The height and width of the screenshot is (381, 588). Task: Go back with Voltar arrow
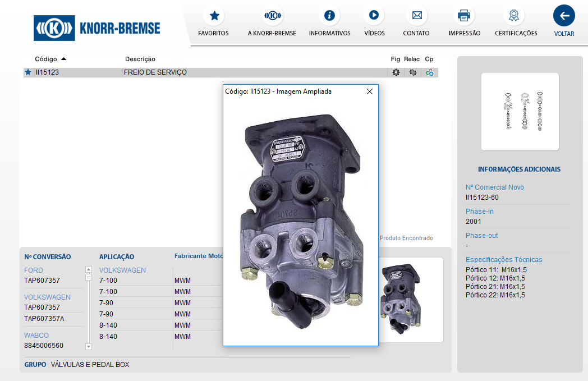564,16
